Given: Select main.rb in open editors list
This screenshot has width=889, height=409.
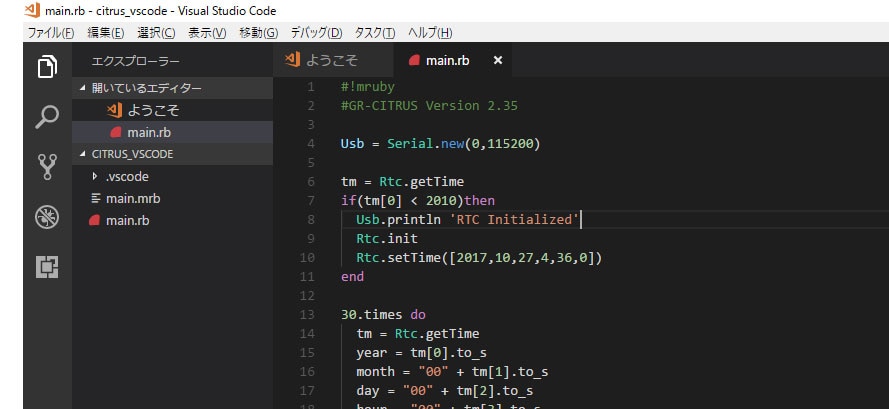Looking at the screenshot, I should click(172, 132).
